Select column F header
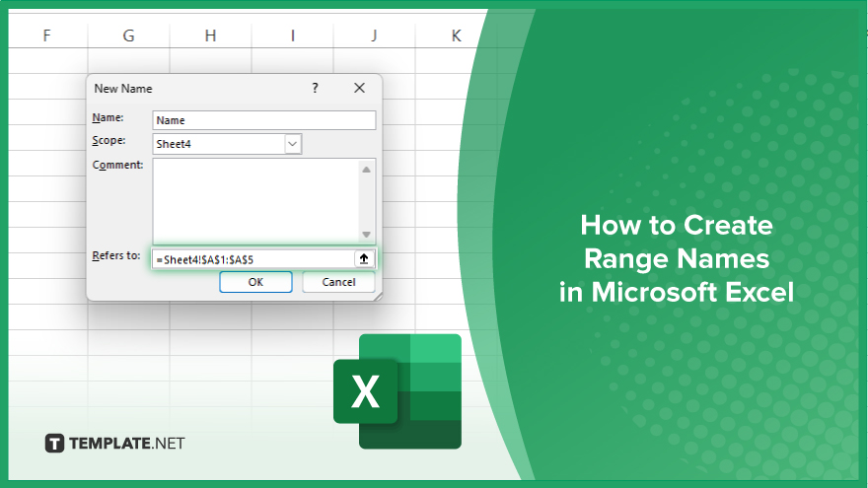The height and width of the screenshot is (488, 868). (47, 35)
